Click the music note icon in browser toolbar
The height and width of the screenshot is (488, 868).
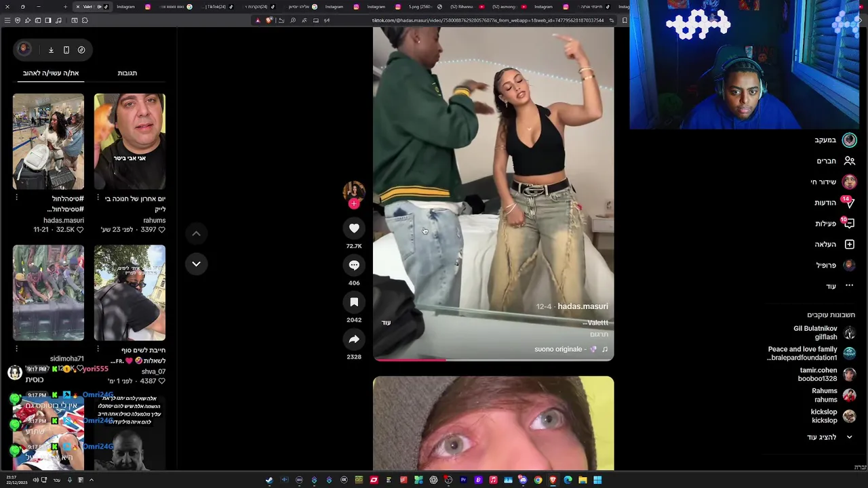tap(58, 20)
